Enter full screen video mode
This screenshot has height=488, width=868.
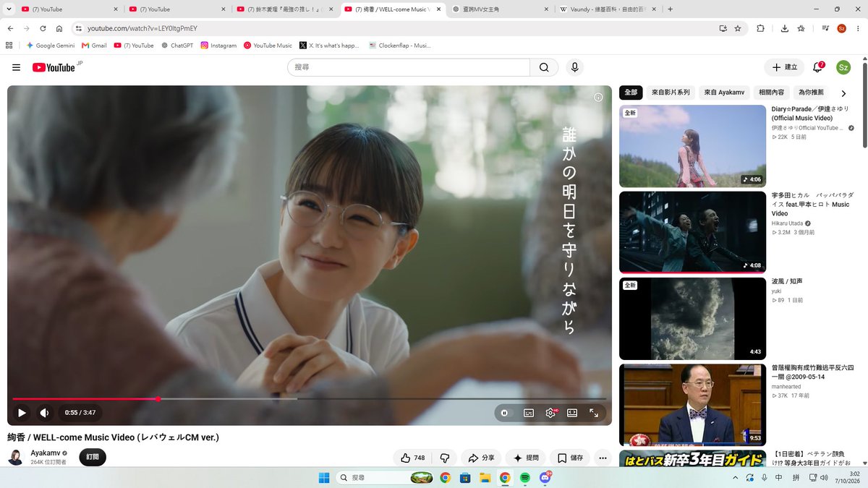coord(594,413)
